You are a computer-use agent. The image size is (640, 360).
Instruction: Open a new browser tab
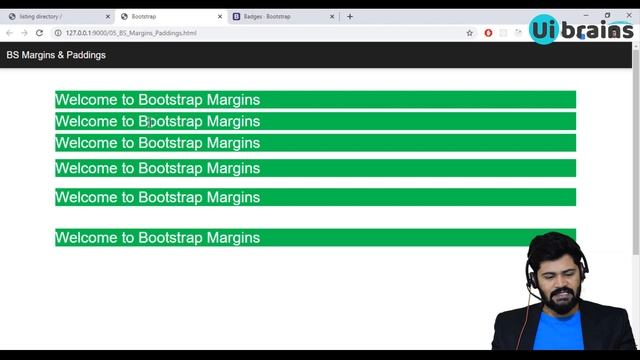350,17
